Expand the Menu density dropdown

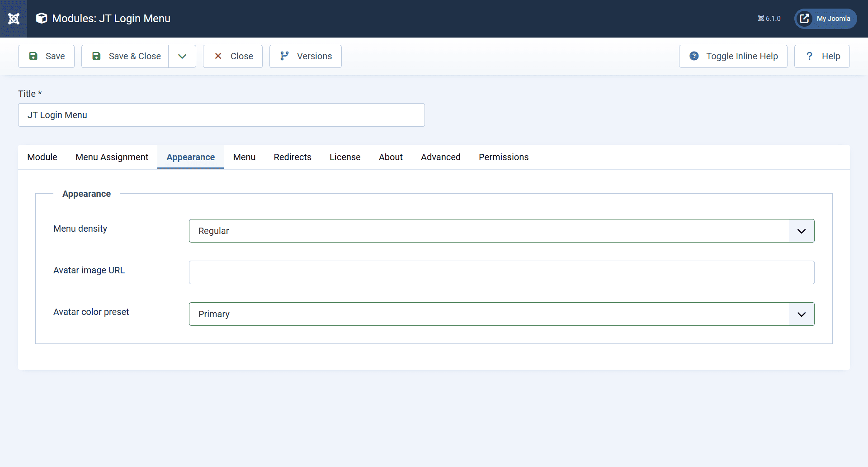(x=501, y=231)
